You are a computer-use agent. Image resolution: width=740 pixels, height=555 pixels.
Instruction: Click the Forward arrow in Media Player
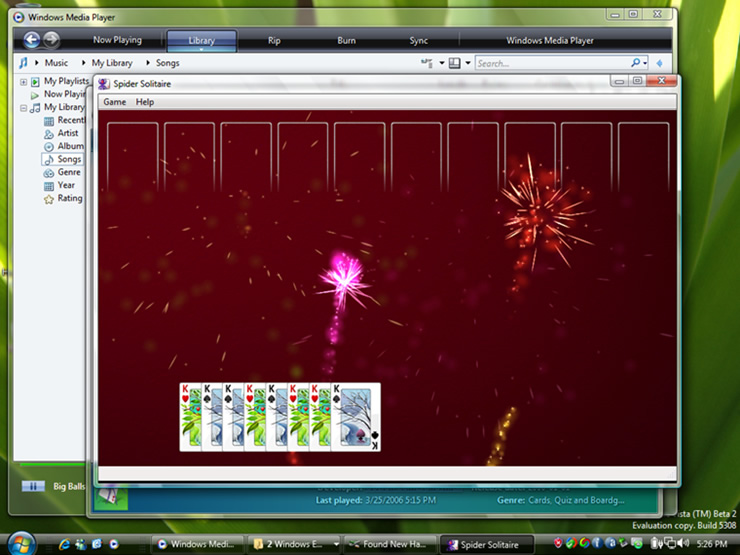pos(51,40)
